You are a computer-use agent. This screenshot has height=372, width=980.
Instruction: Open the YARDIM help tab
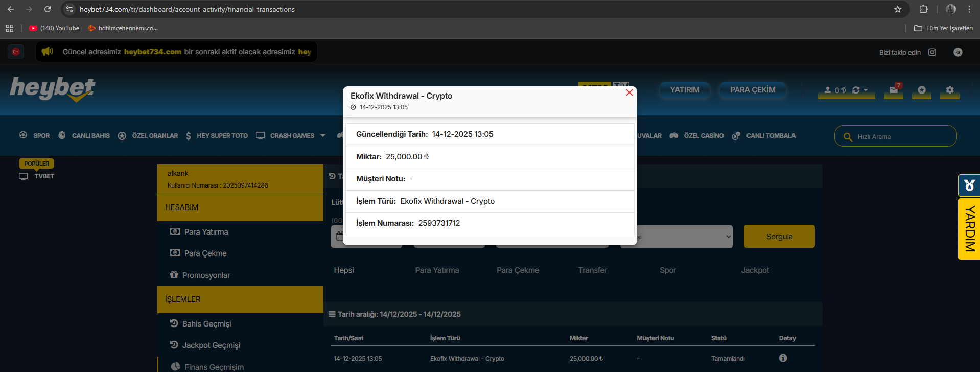coord(969,228)
